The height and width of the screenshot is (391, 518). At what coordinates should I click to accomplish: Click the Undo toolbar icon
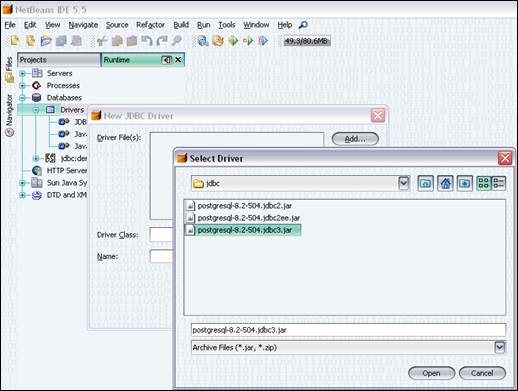(147, 41)
